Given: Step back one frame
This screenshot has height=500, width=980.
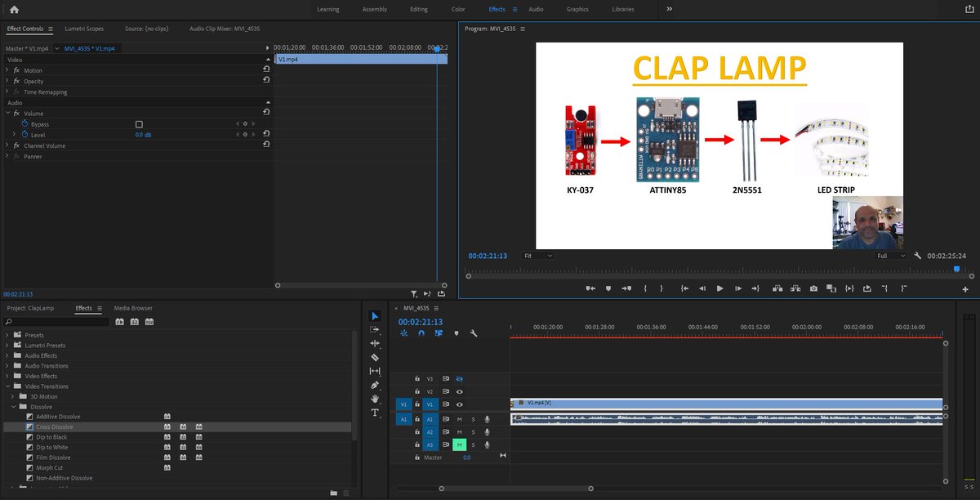Looking at the screenshot, I should (702, 288).
